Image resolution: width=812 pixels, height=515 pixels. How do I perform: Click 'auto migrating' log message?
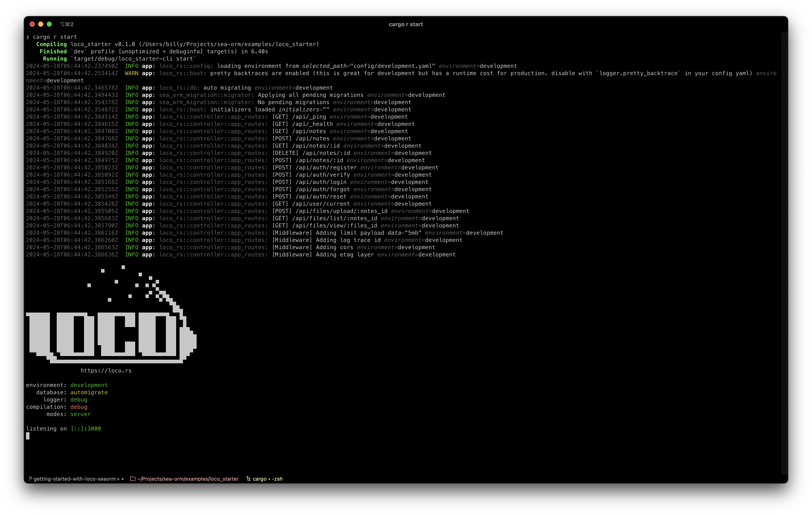[x=227, y=88]
